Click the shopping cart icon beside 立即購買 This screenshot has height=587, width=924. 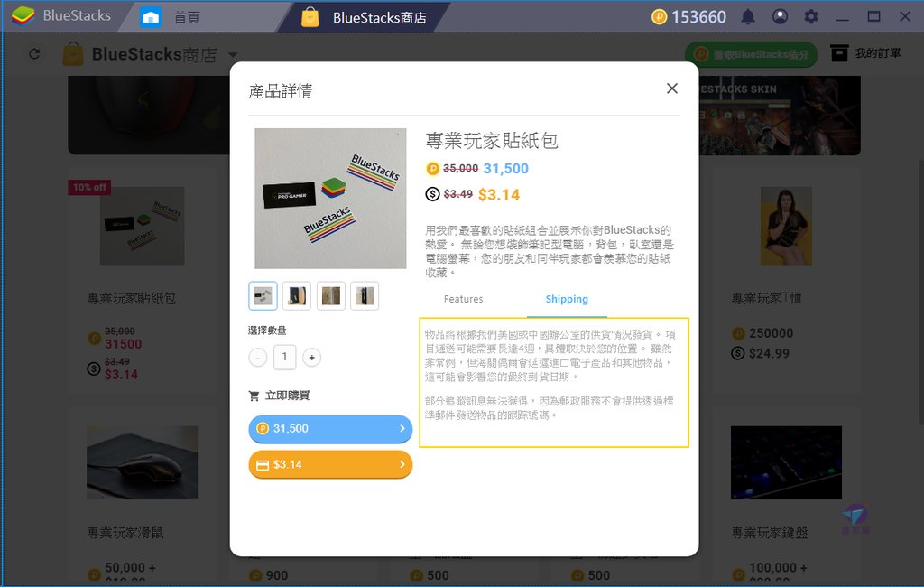[254, 396]
